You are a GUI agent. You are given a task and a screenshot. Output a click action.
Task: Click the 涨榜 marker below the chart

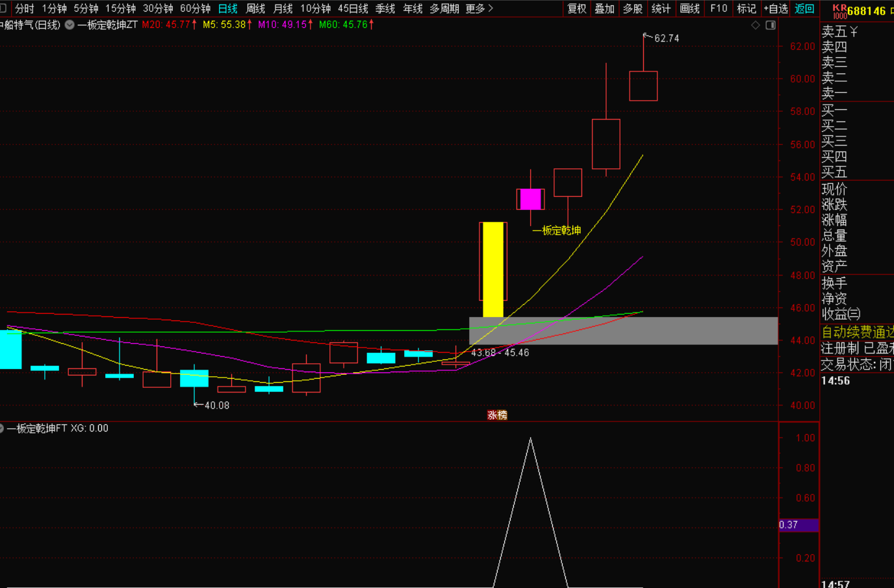(x=497, y=415)
